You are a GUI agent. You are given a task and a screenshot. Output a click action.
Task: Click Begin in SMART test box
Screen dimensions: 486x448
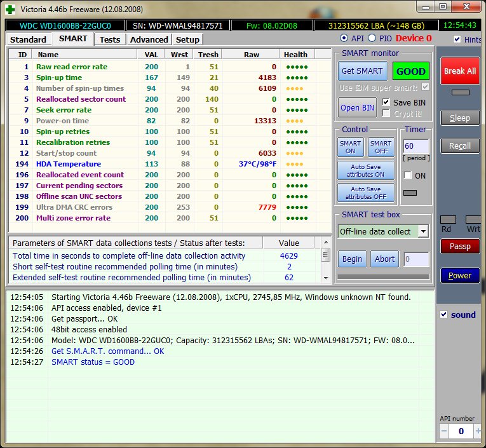pos(352,259)
